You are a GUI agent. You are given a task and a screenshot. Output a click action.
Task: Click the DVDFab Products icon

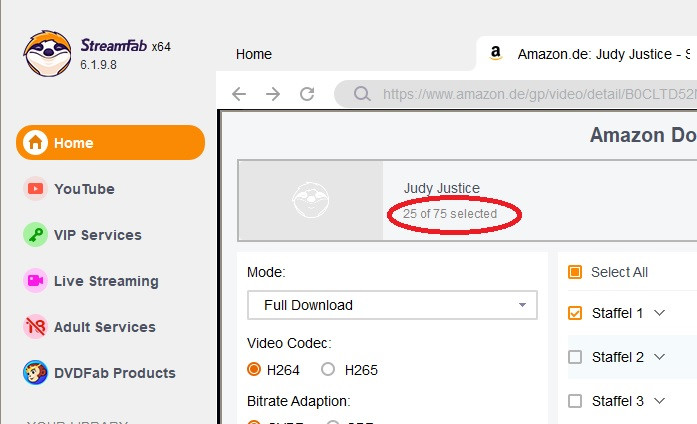pos(36,373)
